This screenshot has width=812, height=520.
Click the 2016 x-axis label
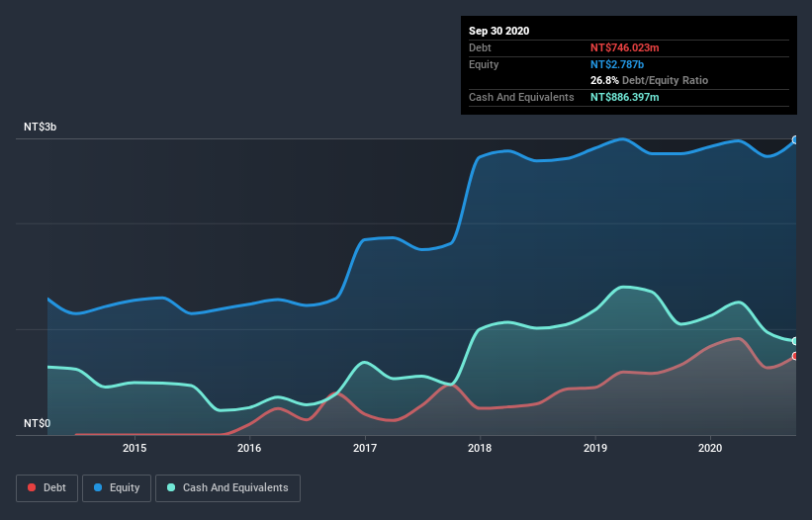point(249,448)
